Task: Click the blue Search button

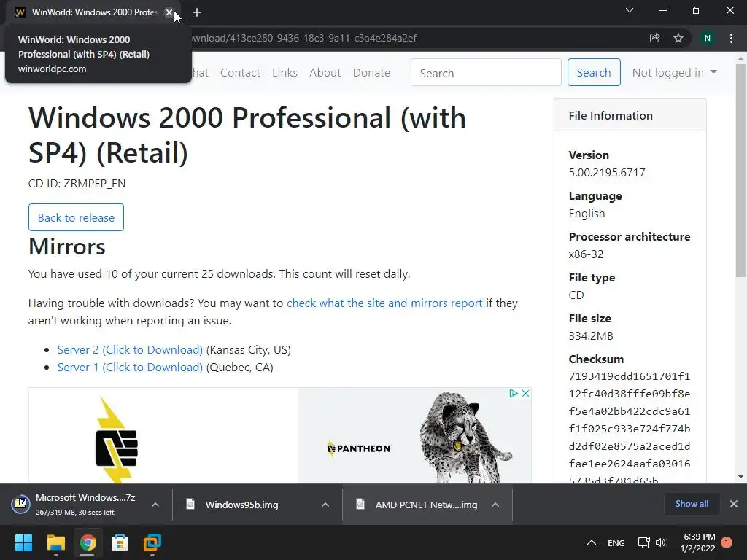Action: [594, 72]
